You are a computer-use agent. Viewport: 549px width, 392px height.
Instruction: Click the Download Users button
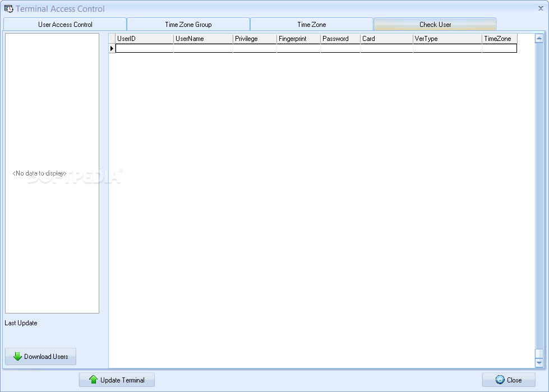click(x=40, y=356)
